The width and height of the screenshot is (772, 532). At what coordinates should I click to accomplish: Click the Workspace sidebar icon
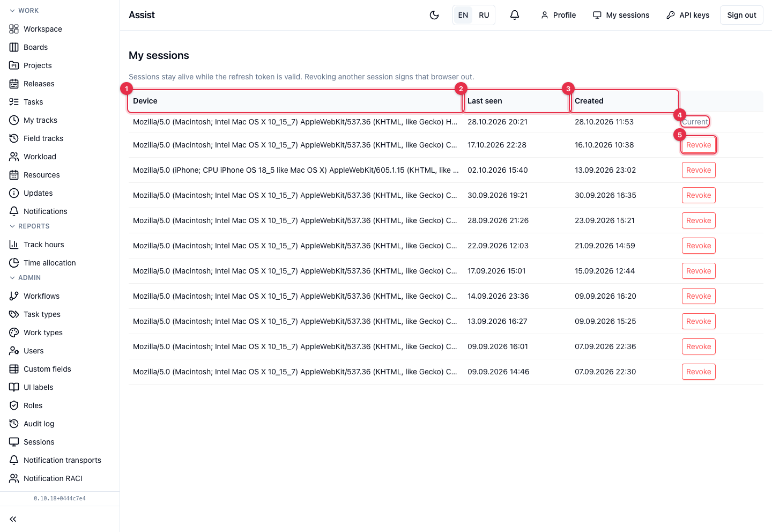(14, 29)
